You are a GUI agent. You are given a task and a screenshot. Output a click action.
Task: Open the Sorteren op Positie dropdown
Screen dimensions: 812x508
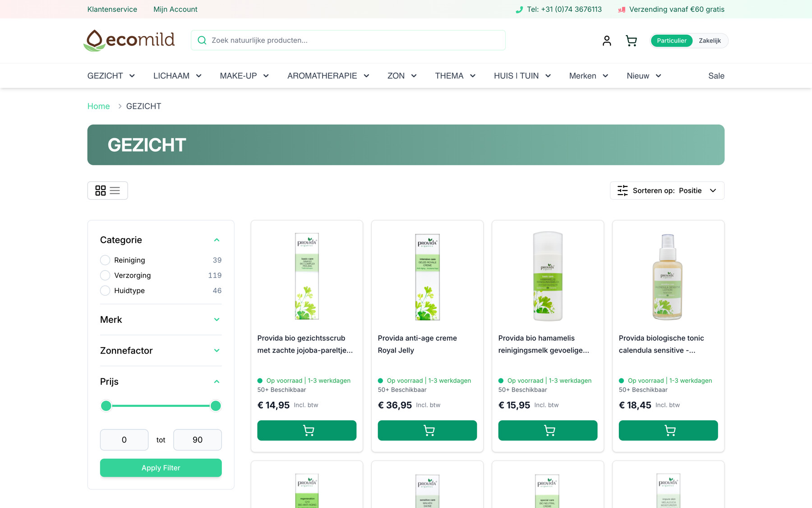[x=667, y=191]
